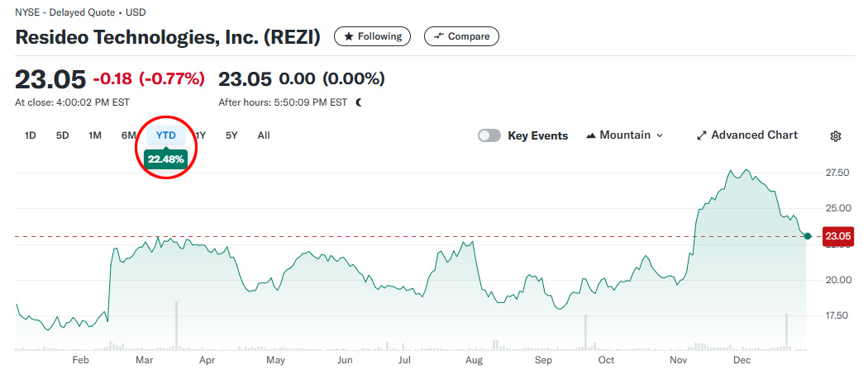Select the 6M time range

point(128,135)
